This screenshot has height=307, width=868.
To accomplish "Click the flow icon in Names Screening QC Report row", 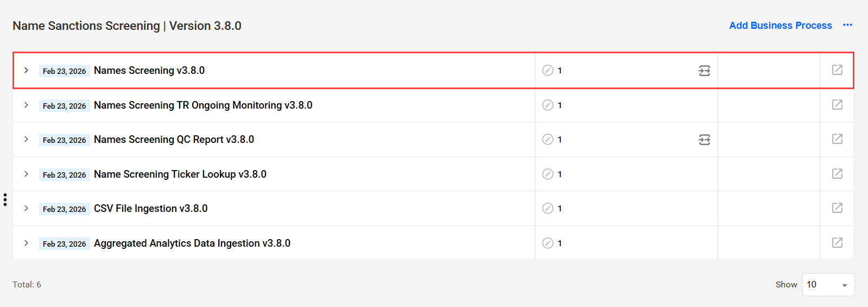I will point(704,140).
